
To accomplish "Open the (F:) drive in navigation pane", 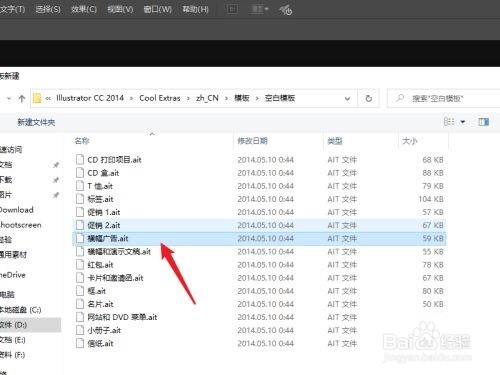I will point(13,355).
